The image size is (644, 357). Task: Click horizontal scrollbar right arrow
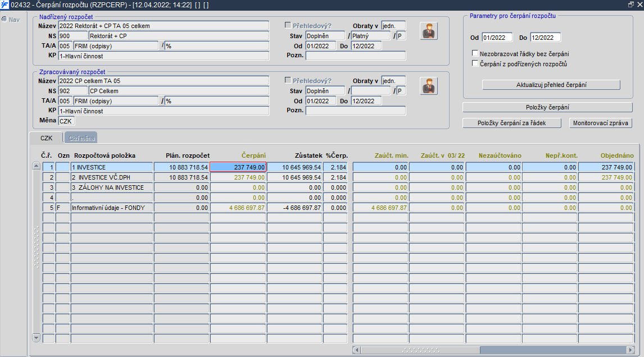pyautogui.click(x=631, y=350)
